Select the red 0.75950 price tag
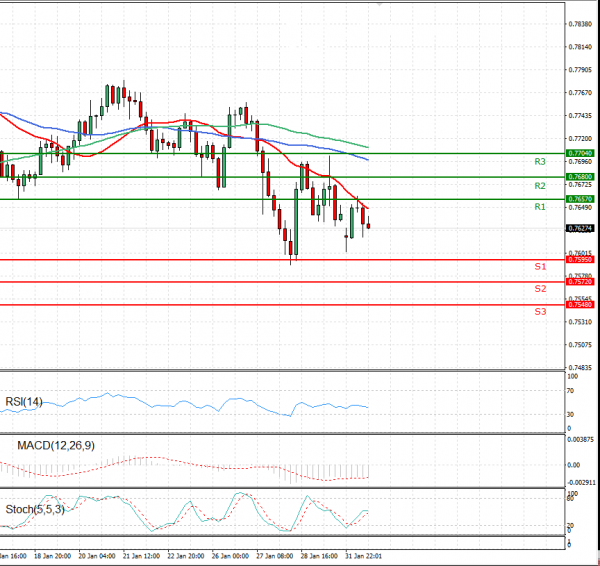The height and width of the screenshot is (566, 600). (x=580, y=259)
